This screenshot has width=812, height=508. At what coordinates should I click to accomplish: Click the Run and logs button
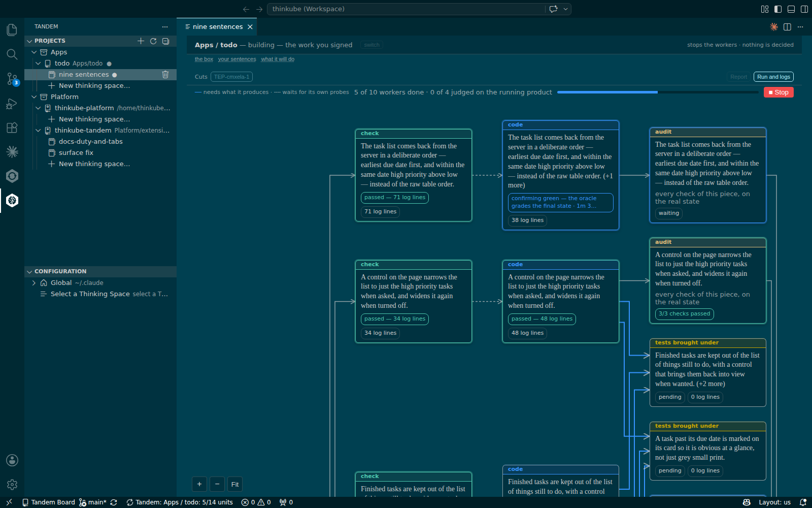tap(773, 77)
